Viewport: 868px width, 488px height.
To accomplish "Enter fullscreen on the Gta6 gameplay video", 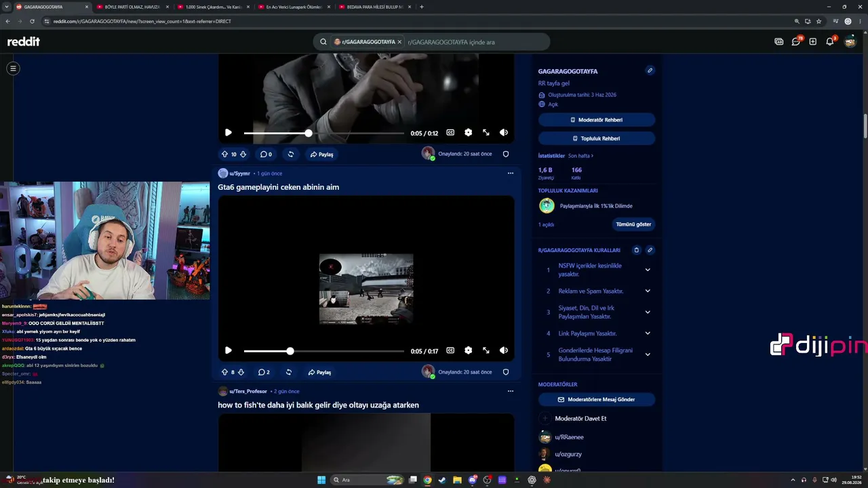I will point(486,350).
